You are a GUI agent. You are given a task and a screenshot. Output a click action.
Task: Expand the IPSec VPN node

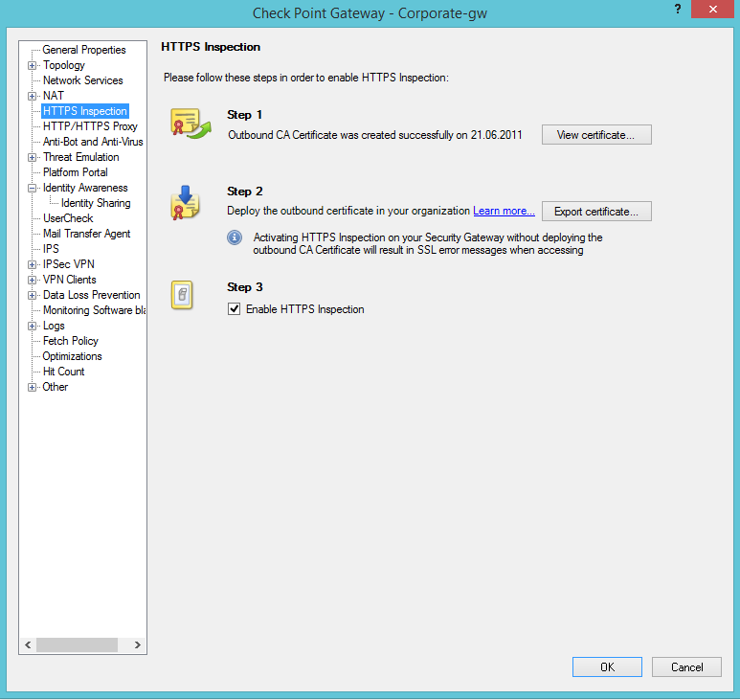32,265
